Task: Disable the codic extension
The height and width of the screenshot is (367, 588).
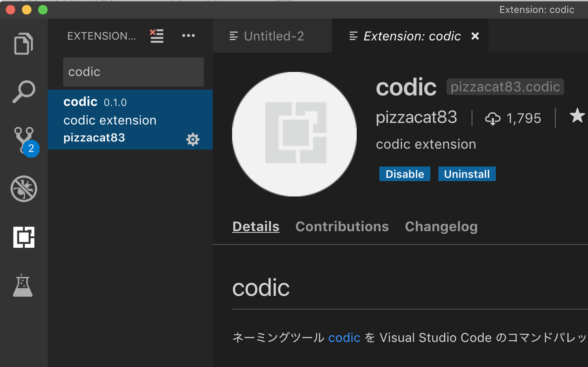Action: tap(405, 174)
